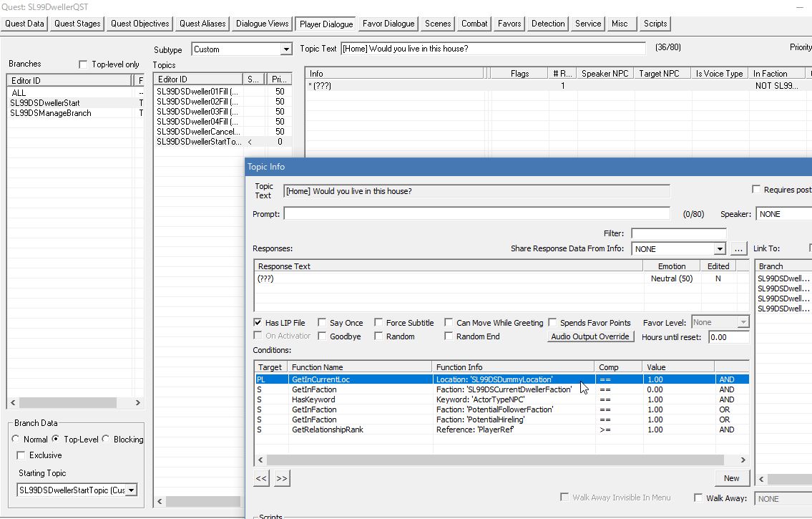
Task: Switch to the Quest Stages tab
Action: click(79, 24)
